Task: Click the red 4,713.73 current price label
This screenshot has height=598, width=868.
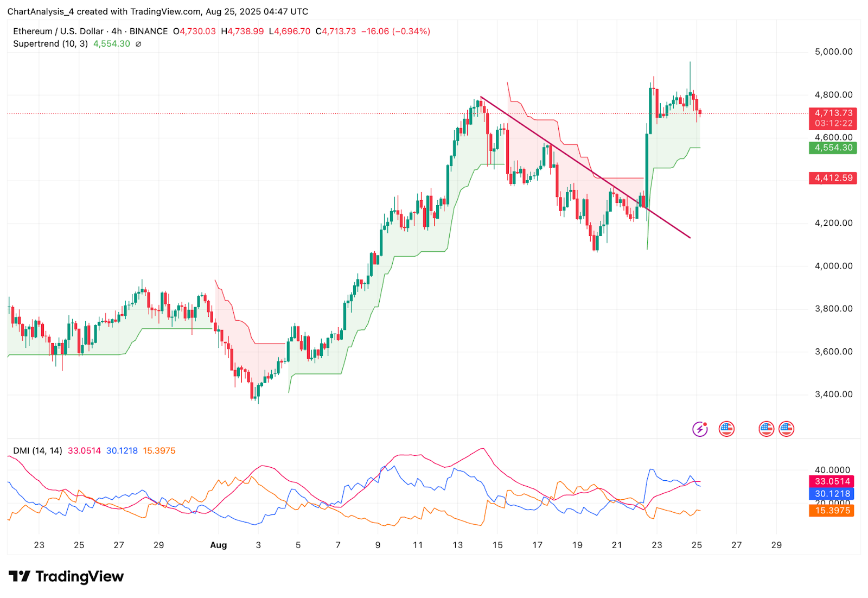Action: (x=833, y=114)
